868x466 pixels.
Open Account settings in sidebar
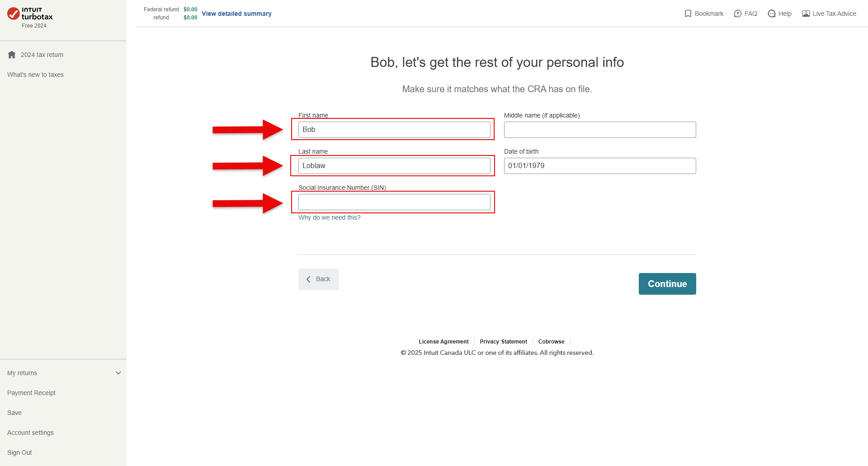30,433
